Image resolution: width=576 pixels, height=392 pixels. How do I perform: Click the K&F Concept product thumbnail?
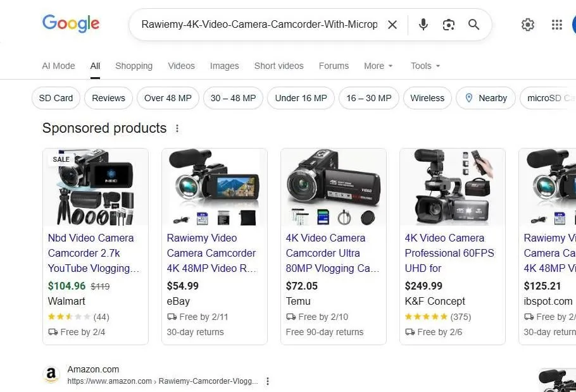click(x=452, y=187)
